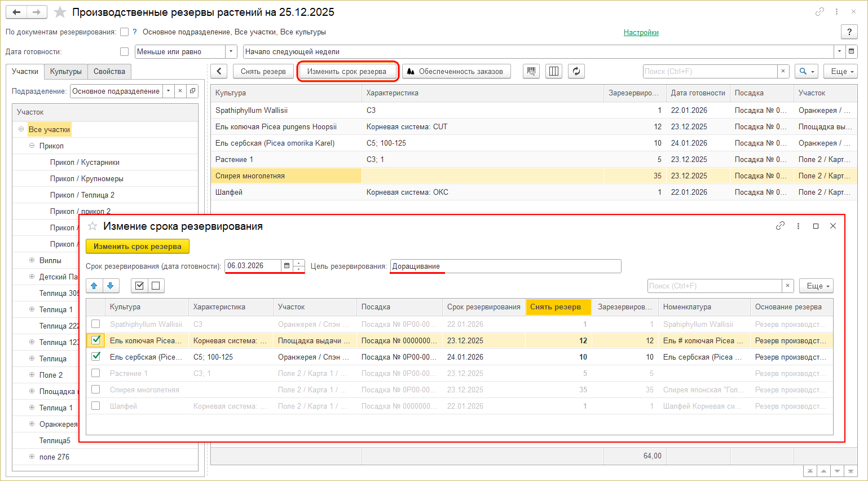Check all rows in dialog table

click(x=139, y=286)
